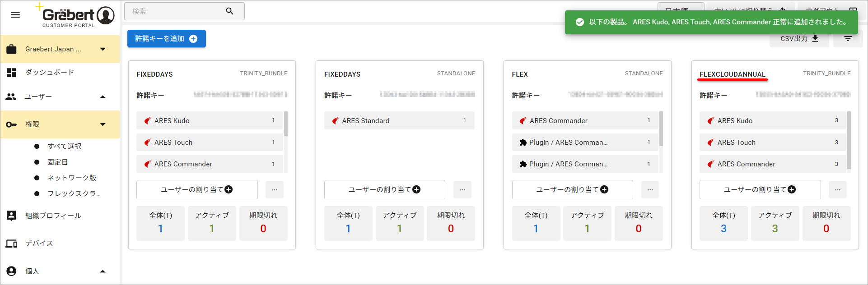Click the briefcase icon beside Graebert Japan
Screen dimensions: 868x285
pyautogui.click(x=12, y=49)
